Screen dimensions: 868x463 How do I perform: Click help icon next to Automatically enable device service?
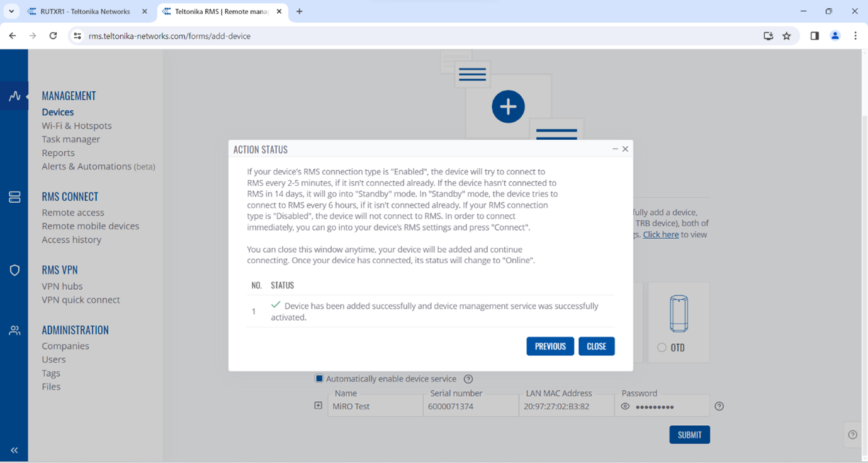tap(468, 379)
